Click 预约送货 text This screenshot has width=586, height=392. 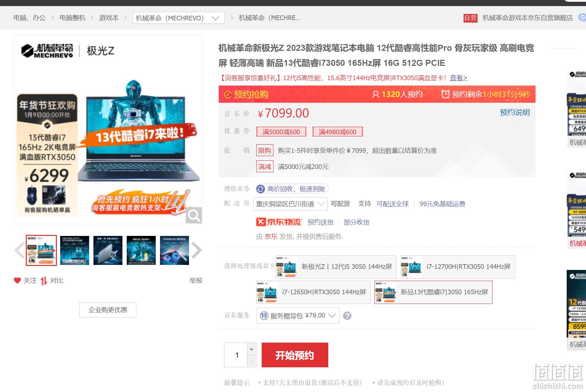[320, 222]
